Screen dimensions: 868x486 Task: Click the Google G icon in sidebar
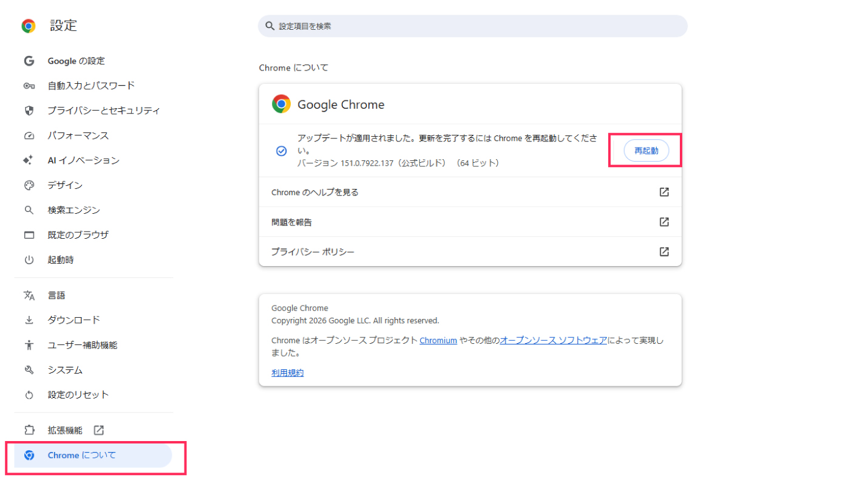[29, 61]
